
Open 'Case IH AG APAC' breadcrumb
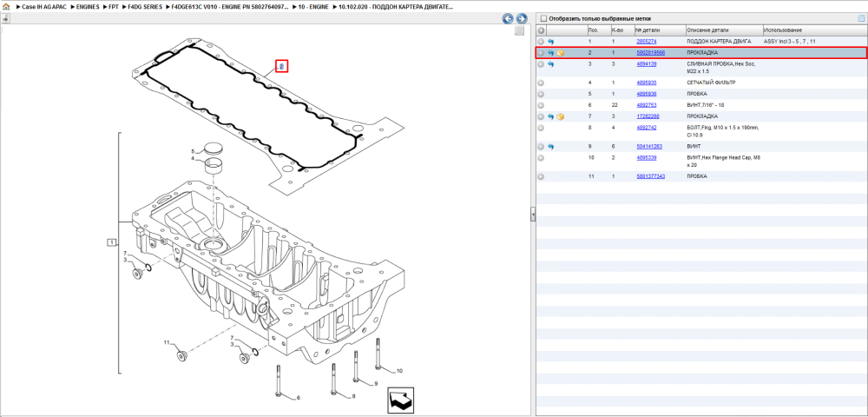pos(43,9)
